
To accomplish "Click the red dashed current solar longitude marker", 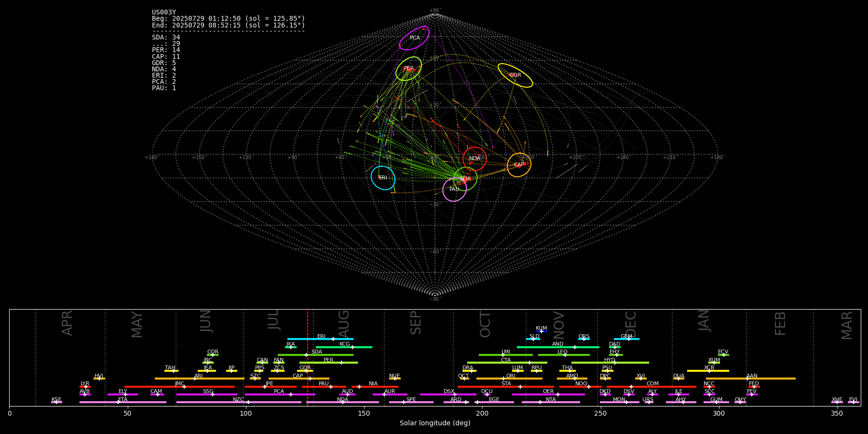I will pos(308,357).
